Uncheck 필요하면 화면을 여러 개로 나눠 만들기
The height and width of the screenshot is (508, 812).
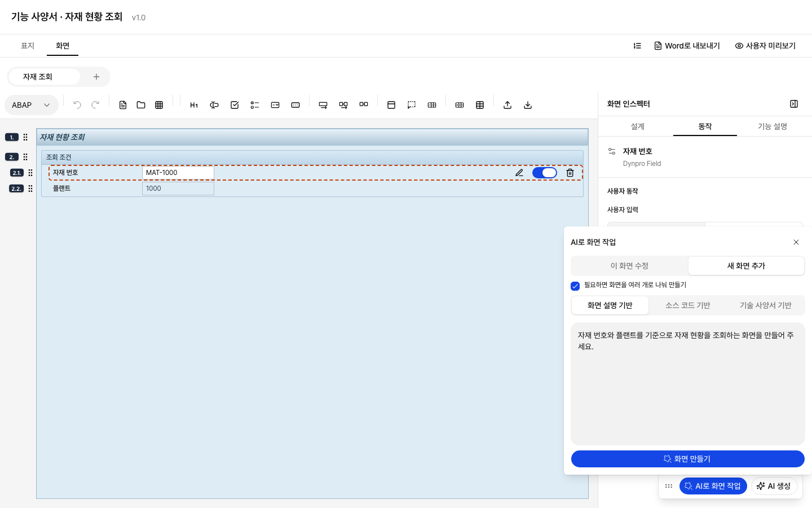[x=575, y=286]
